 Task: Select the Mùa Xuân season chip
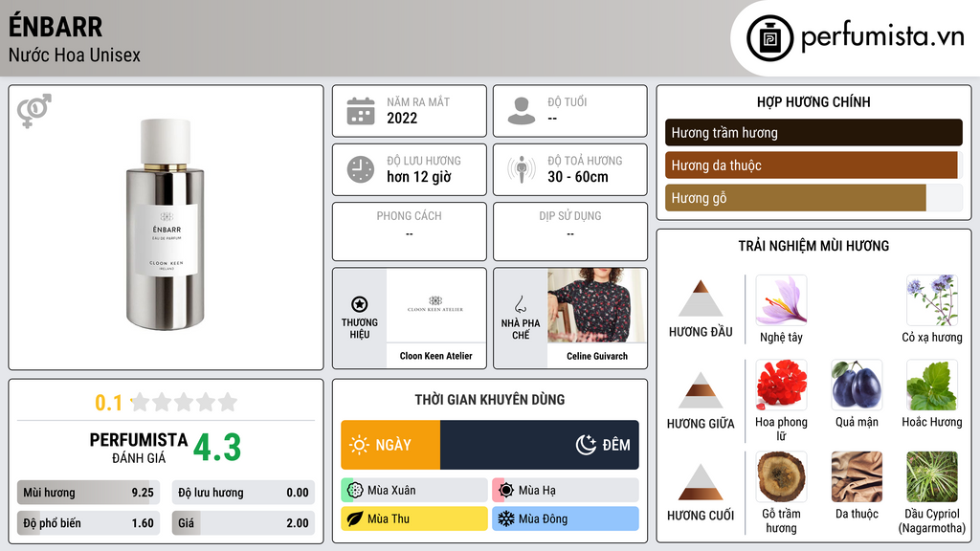[414, 491]
